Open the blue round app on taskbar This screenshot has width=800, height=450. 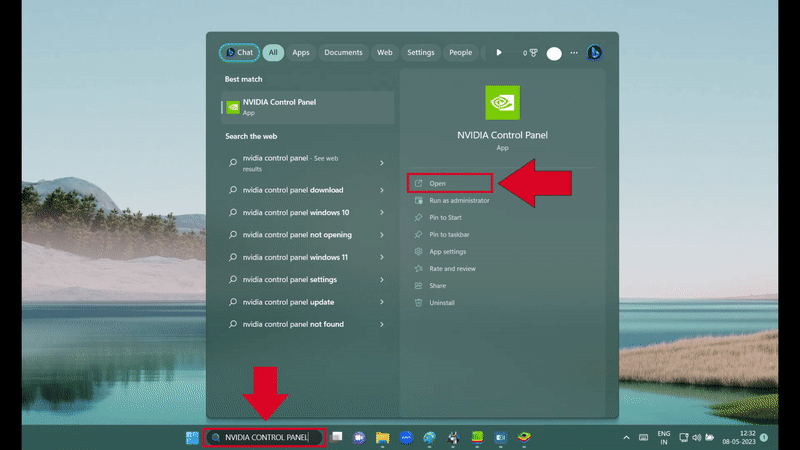coord(406,437)
